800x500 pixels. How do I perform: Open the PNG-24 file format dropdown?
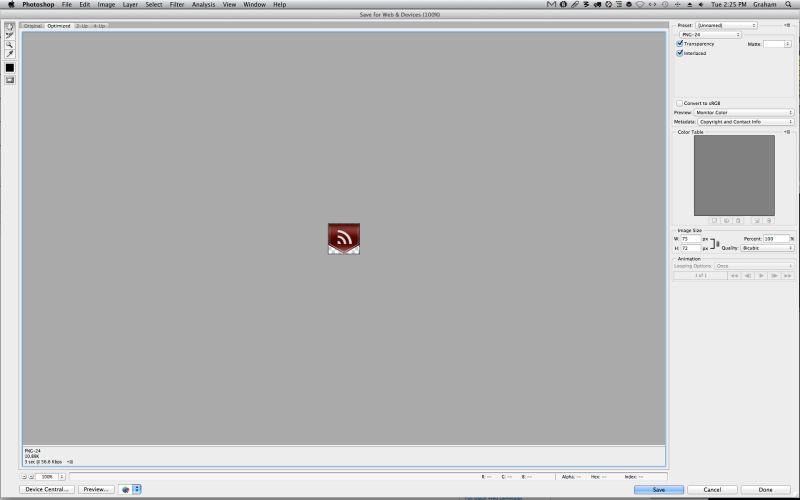[x=710, y=35]
